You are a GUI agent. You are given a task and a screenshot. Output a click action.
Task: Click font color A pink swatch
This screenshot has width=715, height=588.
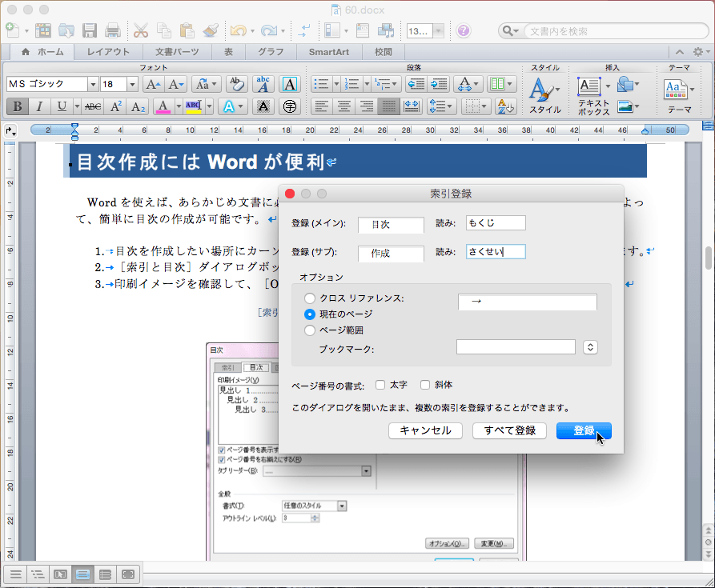tap(163, 106)
